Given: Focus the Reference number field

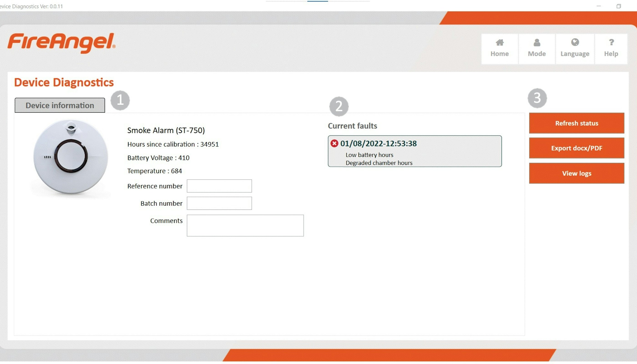Looking at the screenshot, I should pyautogui.click(x=219, y=186).
